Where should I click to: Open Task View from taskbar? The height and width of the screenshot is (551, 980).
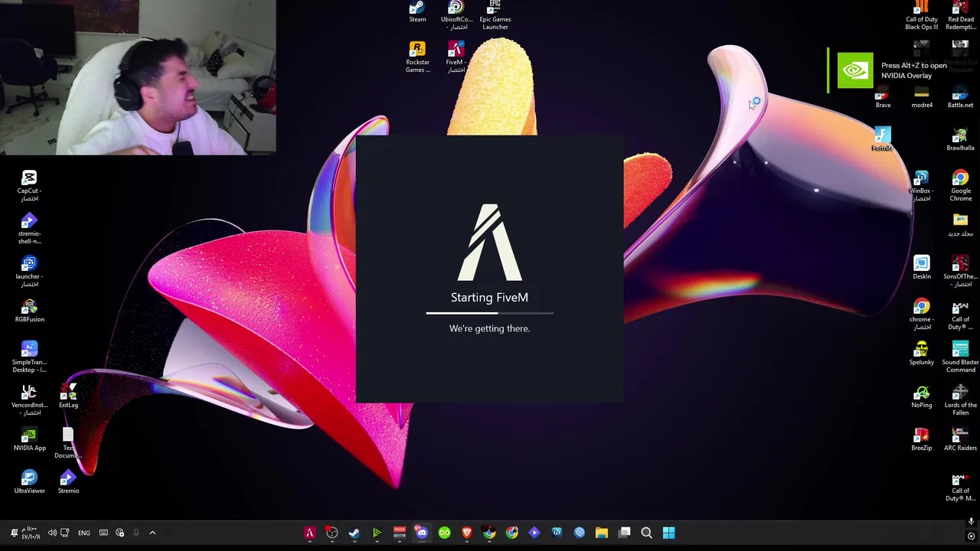(x=624, y=533)
